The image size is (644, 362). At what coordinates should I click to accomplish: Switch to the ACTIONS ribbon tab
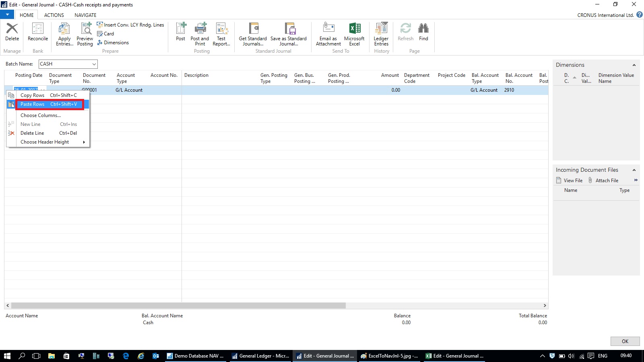pyautogui.click(x=54, y=15)
